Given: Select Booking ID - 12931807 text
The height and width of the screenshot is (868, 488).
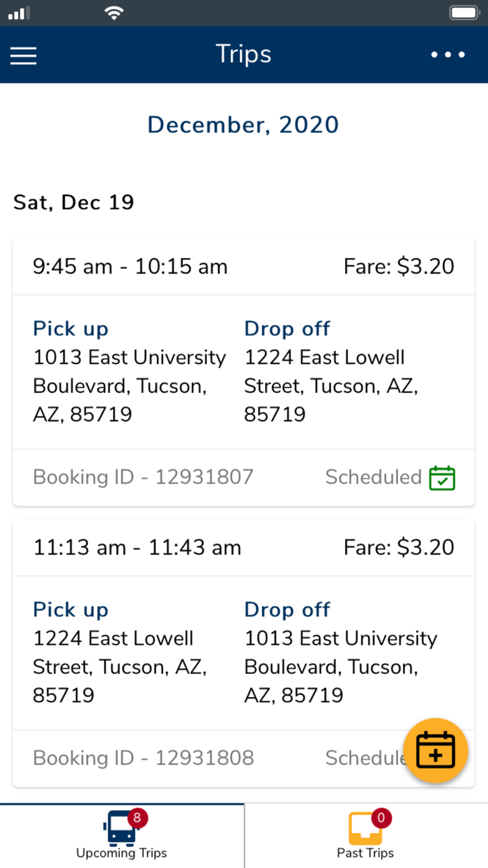Looking at the screenshot, I should 143,477.
